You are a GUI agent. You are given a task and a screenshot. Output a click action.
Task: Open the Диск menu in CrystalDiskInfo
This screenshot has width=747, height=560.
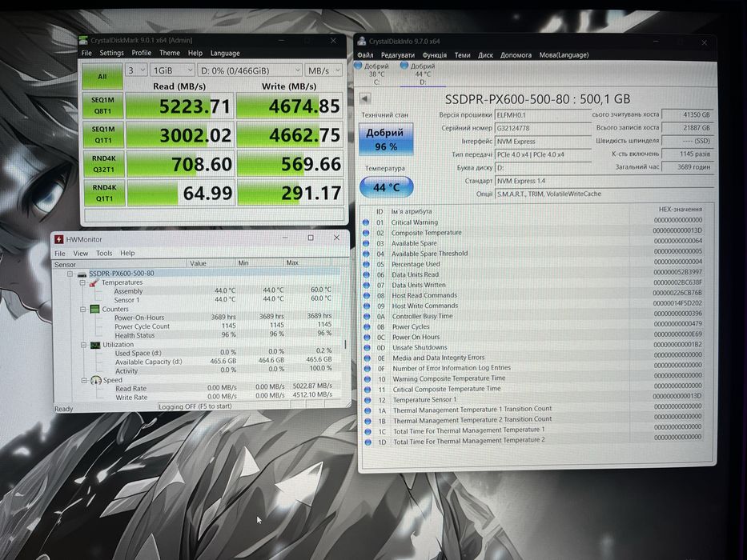click(485, 55)
